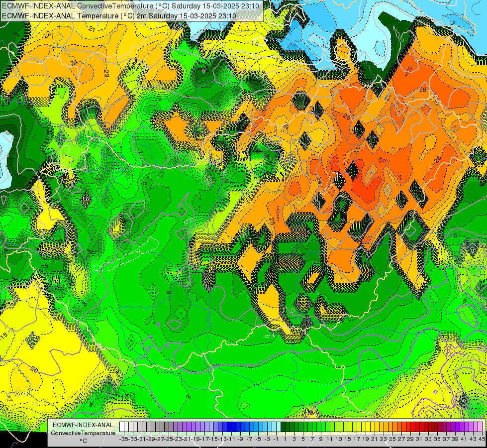Click contour label '25' on the map
The image size is (487, 448).
(x=272, y=222)
